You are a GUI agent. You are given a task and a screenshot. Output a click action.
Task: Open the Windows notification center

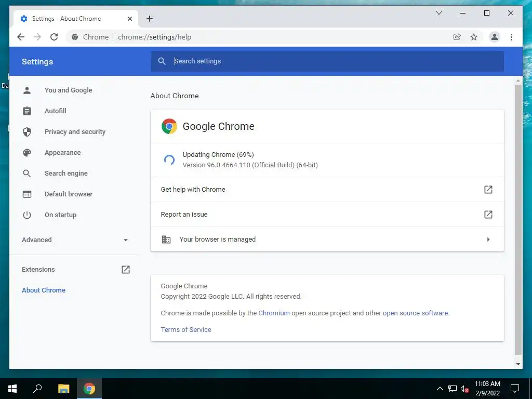[x=515, y=389]
